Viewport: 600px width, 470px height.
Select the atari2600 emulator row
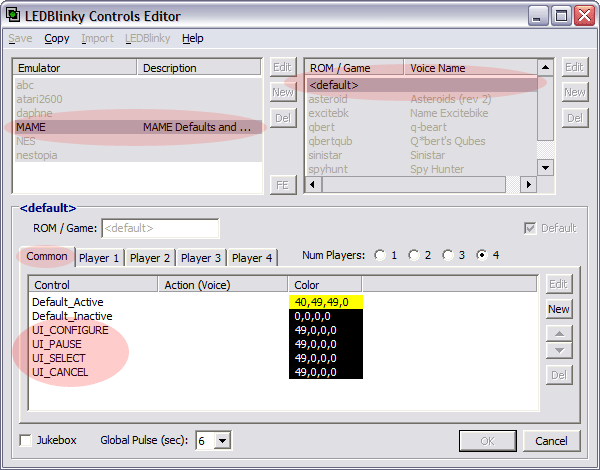(x=138, y=99)
